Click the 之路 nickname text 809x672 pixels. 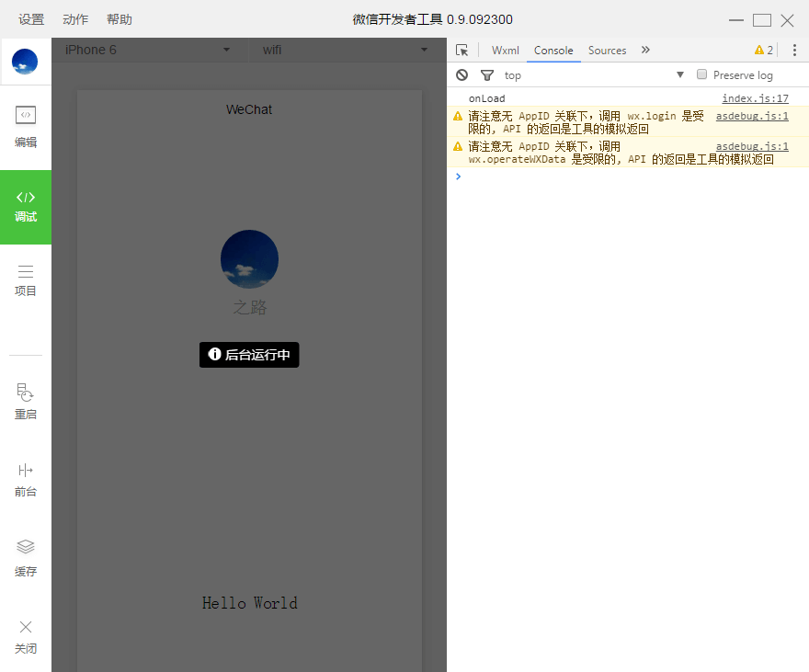[x=250, y=307]
